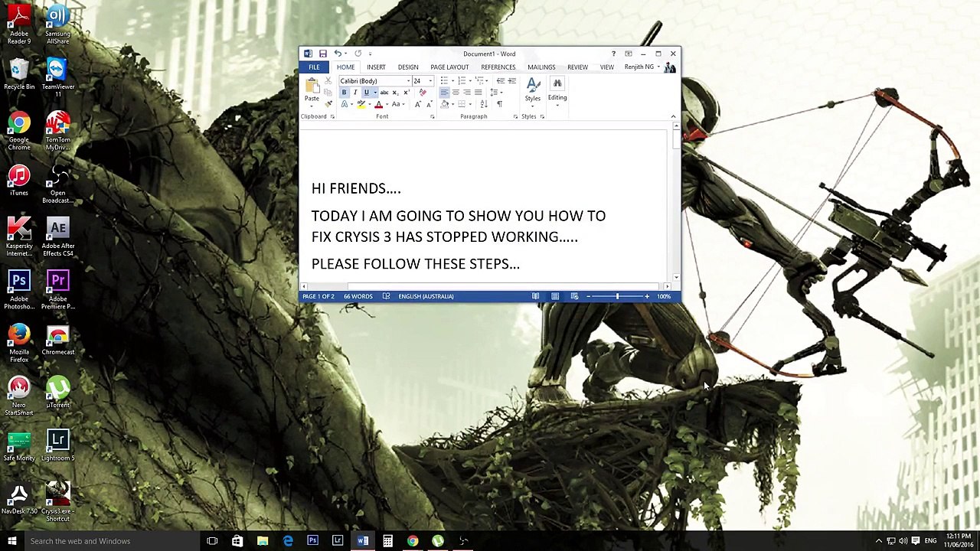Decrease font size with Shrink Font
This screenshot has width=980, height=551.
click(x=428, y=104)
